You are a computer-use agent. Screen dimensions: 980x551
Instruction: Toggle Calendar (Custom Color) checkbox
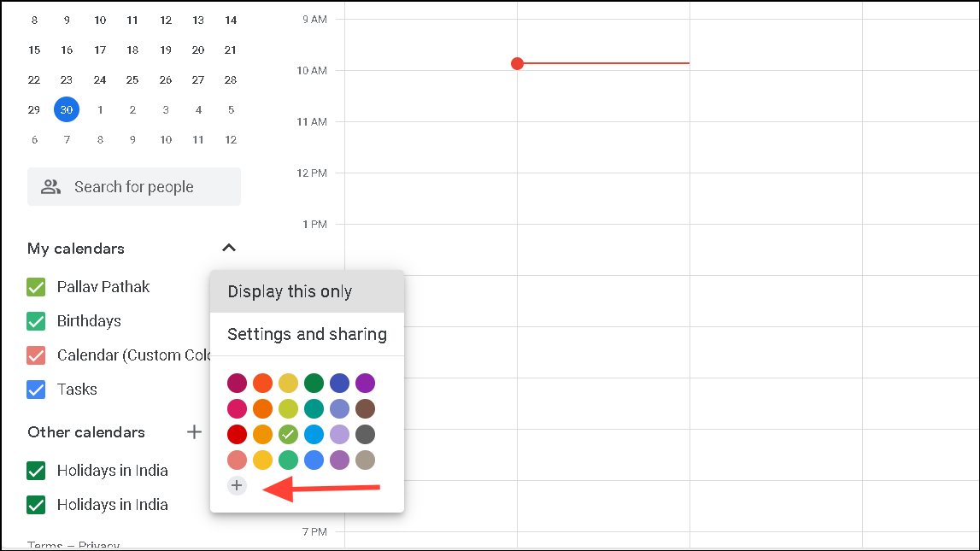coord(36,355)
